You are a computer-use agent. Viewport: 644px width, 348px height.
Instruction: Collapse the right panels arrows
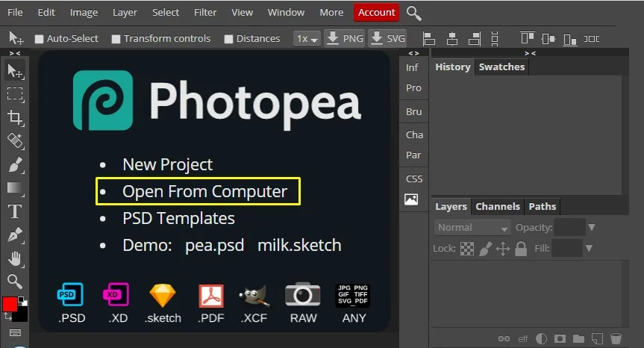530,54
